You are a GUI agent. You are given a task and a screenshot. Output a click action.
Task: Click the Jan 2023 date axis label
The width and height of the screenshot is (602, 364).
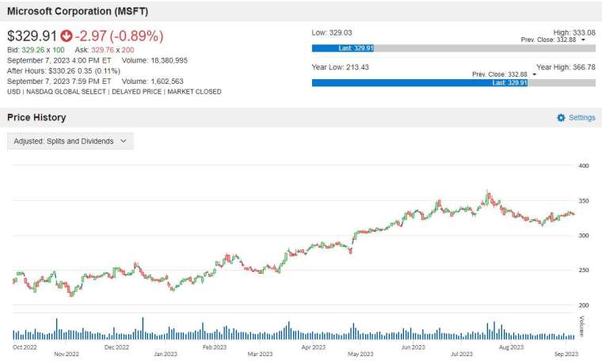(166, 354)
